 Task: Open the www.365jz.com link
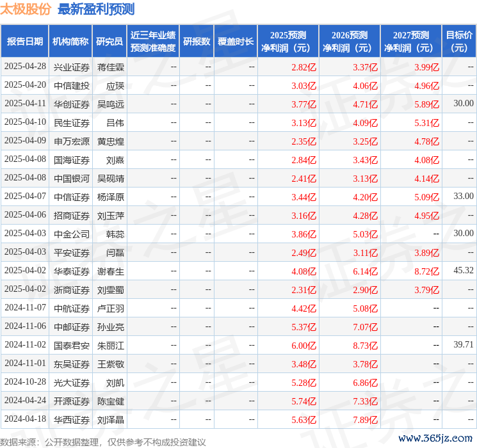tap(435, 438)
